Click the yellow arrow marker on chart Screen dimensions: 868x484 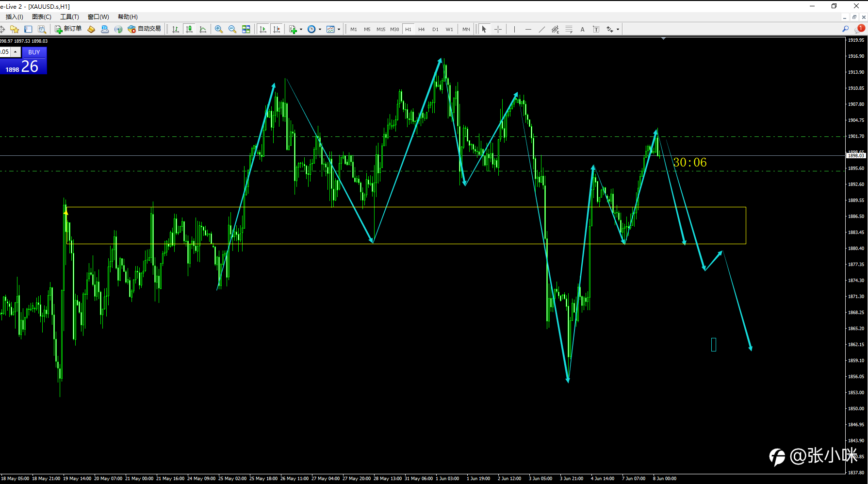point(66,212)
